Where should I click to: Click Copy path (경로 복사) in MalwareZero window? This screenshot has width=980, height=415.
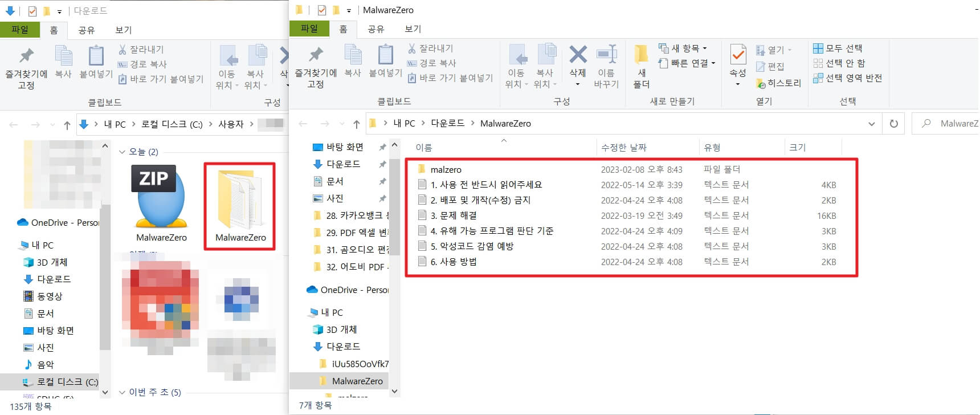click(431, 63)
